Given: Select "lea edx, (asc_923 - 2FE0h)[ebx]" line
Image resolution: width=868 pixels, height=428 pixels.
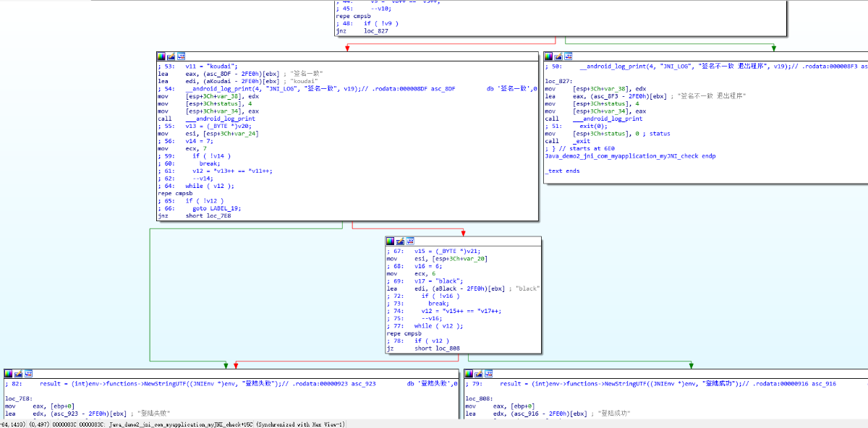Looking at the screenshot, I should tap(88, 414).
